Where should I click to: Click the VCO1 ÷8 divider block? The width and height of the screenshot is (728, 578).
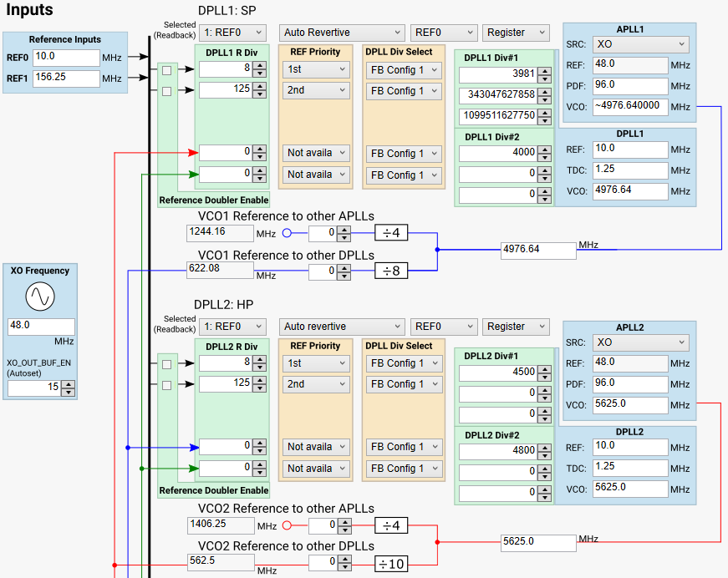[x=391, y=271]
